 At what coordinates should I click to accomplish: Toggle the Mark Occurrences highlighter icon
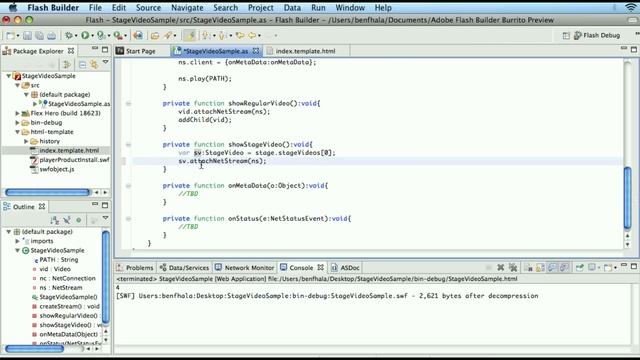(190, 36)
